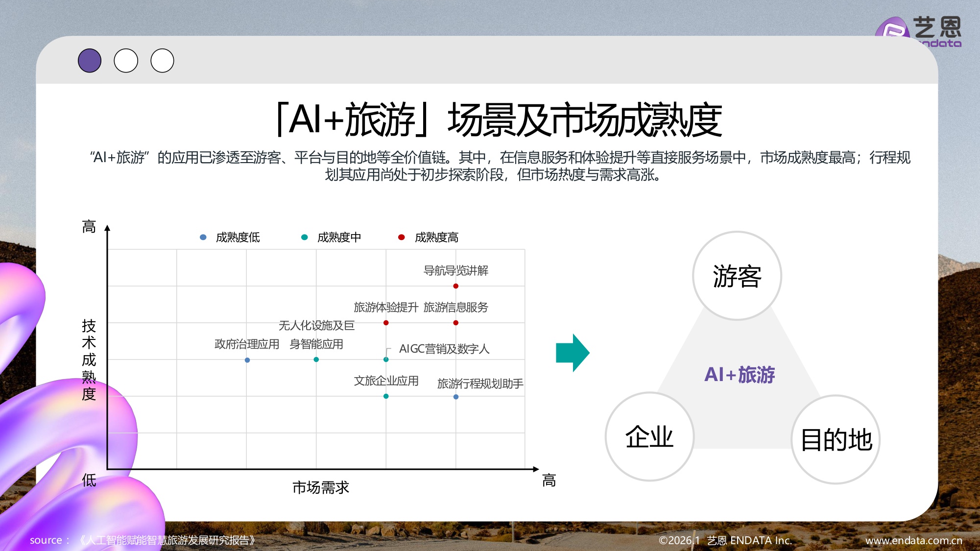Click the rightmost white browser dot
The height and width of the screenshot is (551, 980).
(162, 60)
